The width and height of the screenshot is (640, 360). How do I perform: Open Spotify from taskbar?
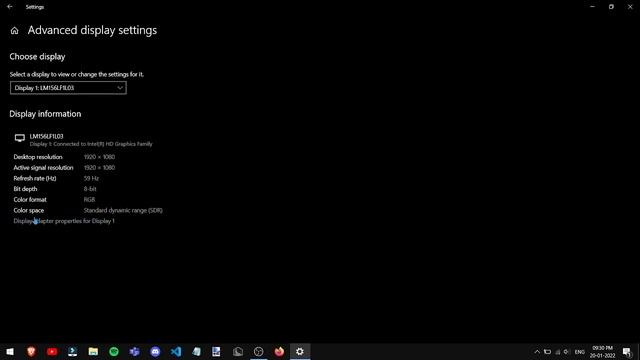[114, 351]
